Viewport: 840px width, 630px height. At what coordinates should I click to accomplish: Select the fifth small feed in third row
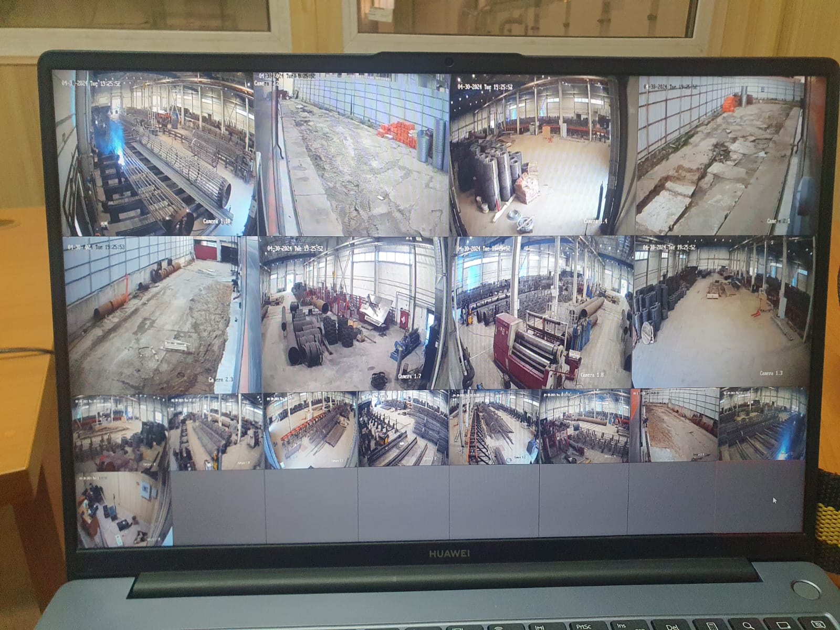coord(493,427)
